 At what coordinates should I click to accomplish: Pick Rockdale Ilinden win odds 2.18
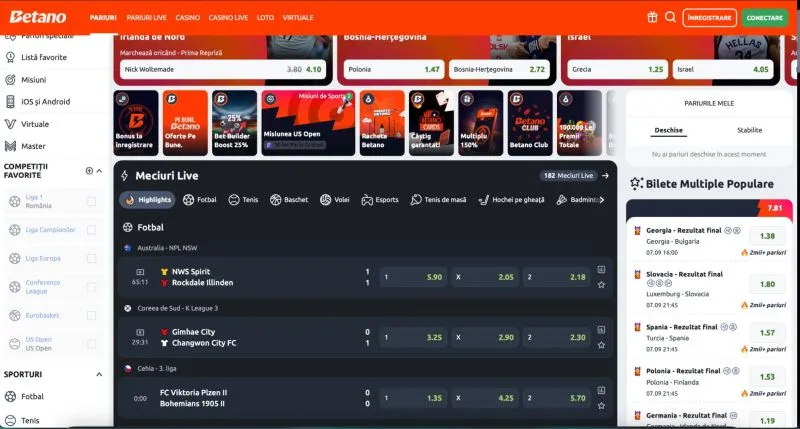(x=557, y=277)
